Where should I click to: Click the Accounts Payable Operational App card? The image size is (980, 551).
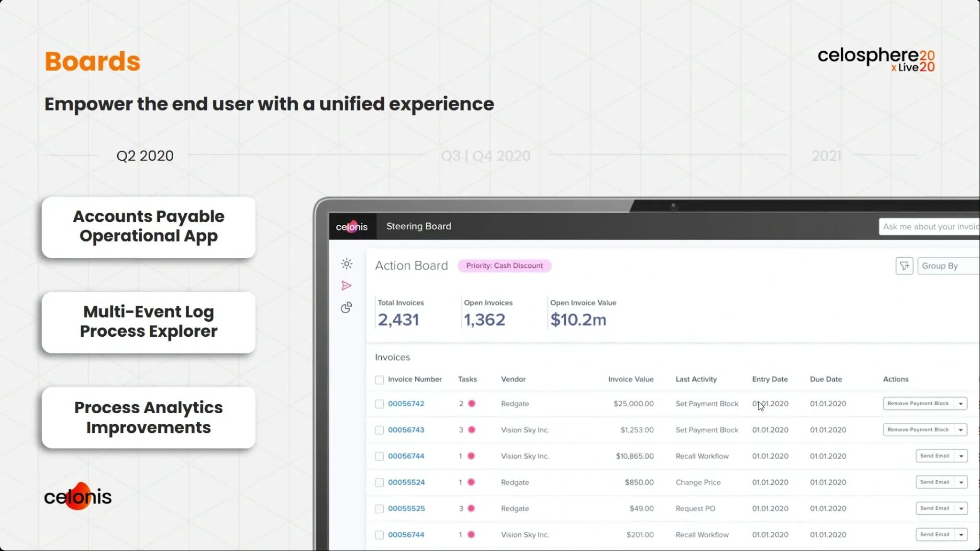click(148, 227)
